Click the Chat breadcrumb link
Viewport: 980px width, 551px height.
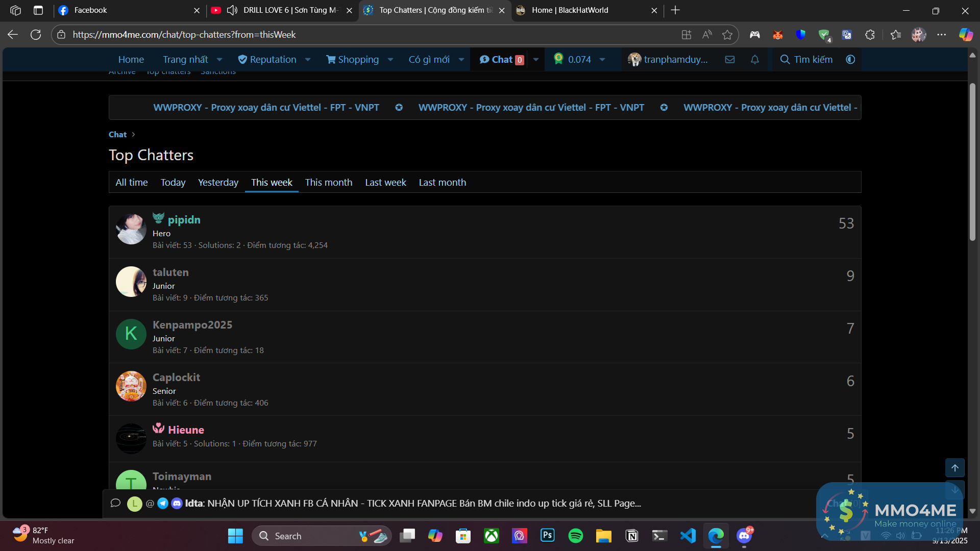tap(117, 135)
